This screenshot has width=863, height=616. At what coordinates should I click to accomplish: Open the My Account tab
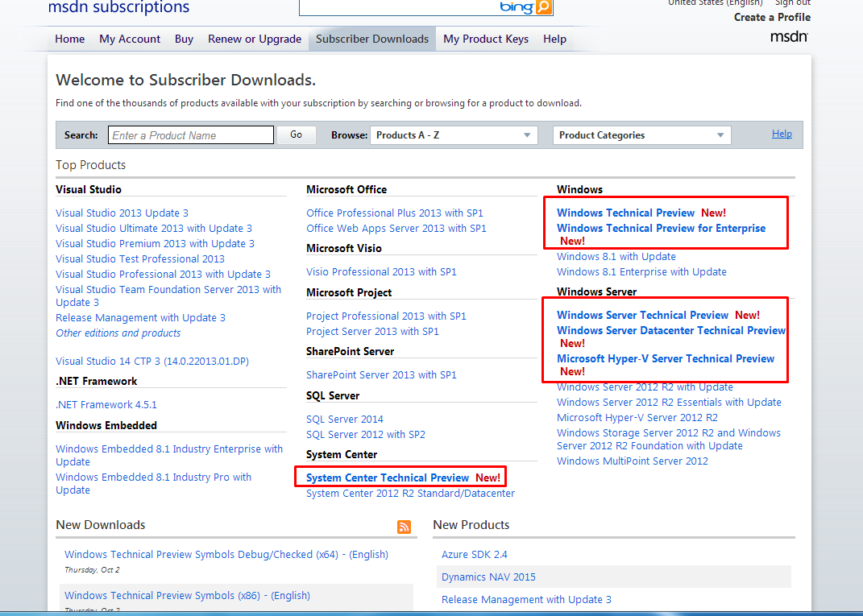130,39
